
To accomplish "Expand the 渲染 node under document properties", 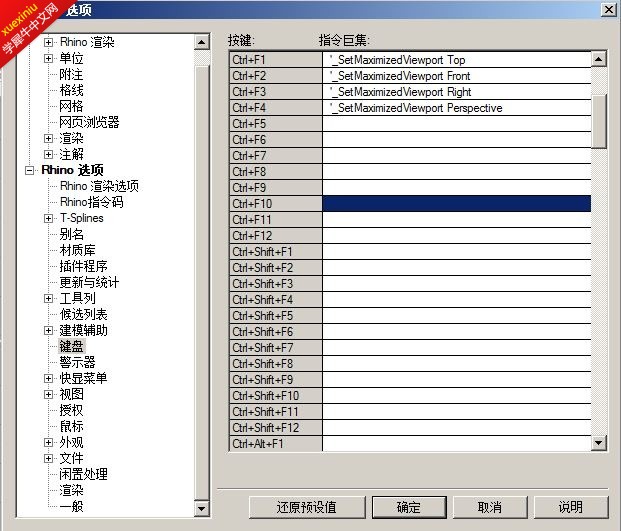I will tap(48, 139).
